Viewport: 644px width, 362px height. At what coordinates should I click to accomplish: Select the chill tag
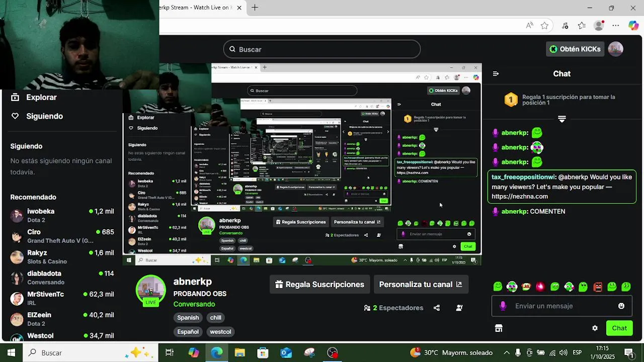[216, 318]
